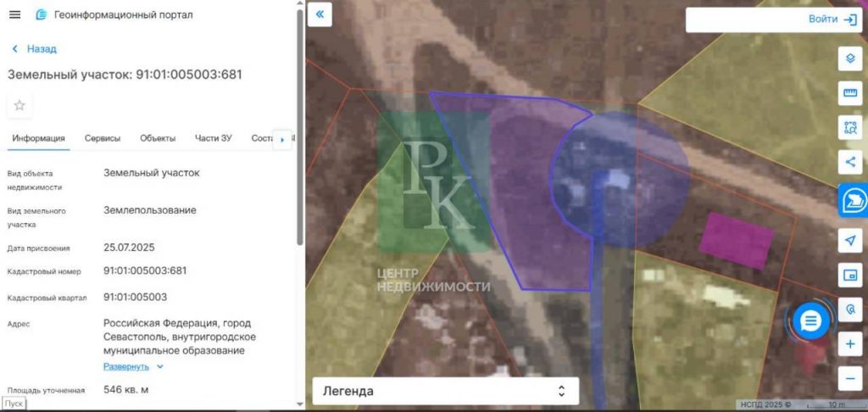Center map on my location

click(x=850, y=241)
